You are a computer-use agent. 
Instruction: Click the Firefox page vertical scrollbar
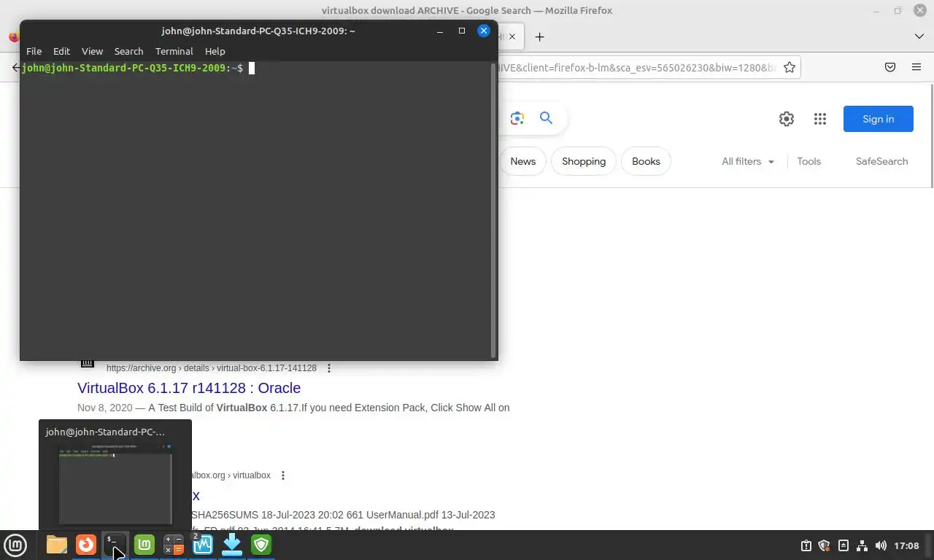pos(930,135)
